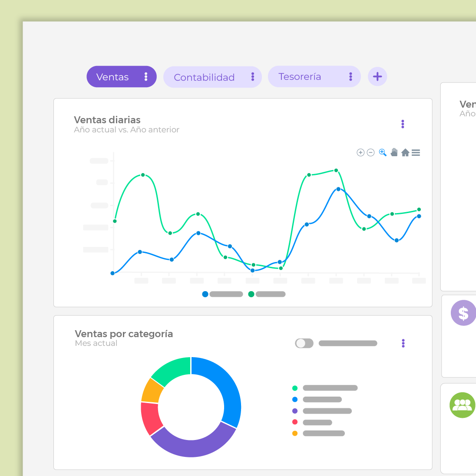Image resolution: width=476 pixels, height=476 pixels.
Task: Click the 'Año actual vs. Año anterior' subtitle
Action: click(x=126, y=130)
